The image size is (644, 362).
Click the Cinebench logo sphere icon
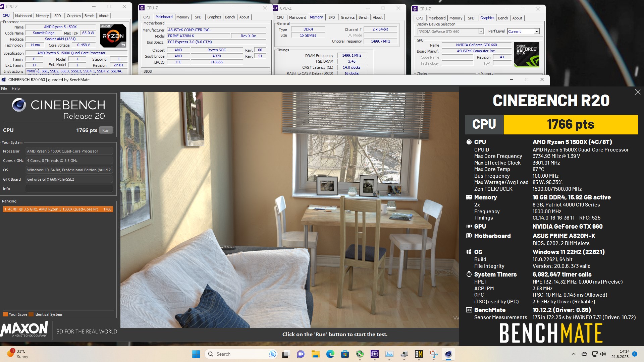tap(19, 105)
